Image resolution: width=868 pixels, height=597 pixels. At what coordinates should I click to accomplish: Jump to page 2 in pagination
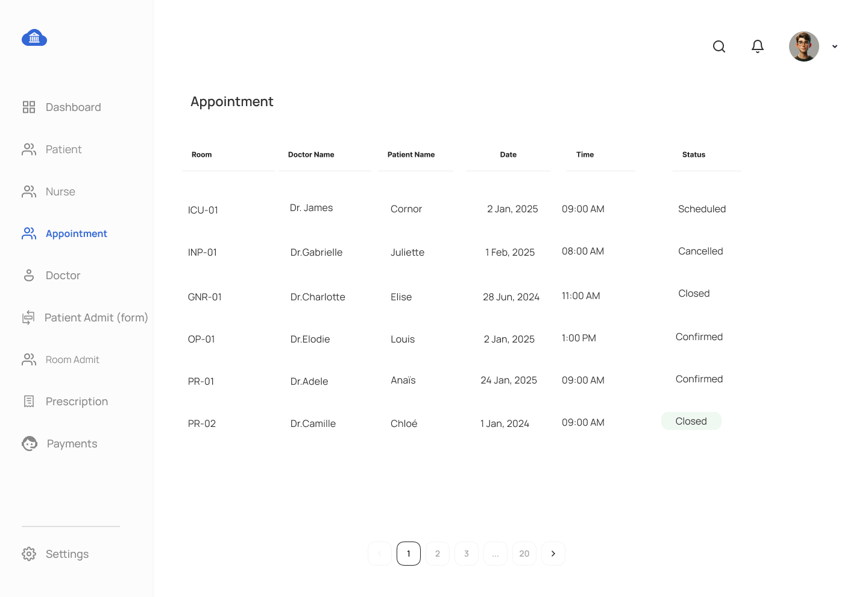click(x=438, y=554)
